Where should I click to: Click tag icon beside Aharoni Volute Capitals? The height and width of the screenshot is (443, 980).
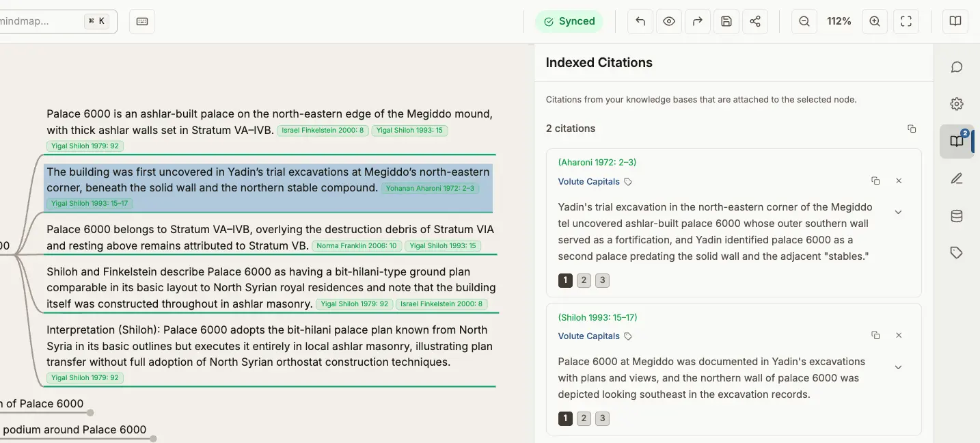pyautogui.click(x=628, y=182)
